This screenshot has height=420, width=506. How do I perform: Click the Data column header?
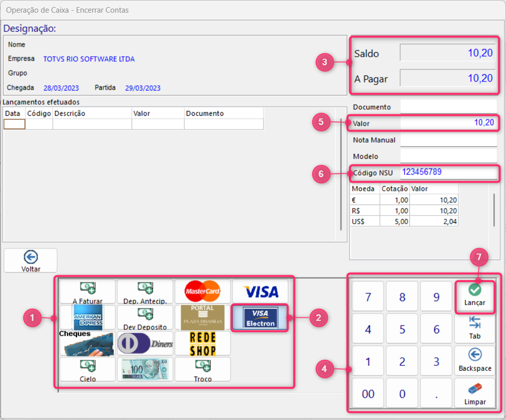pos(14,113)
